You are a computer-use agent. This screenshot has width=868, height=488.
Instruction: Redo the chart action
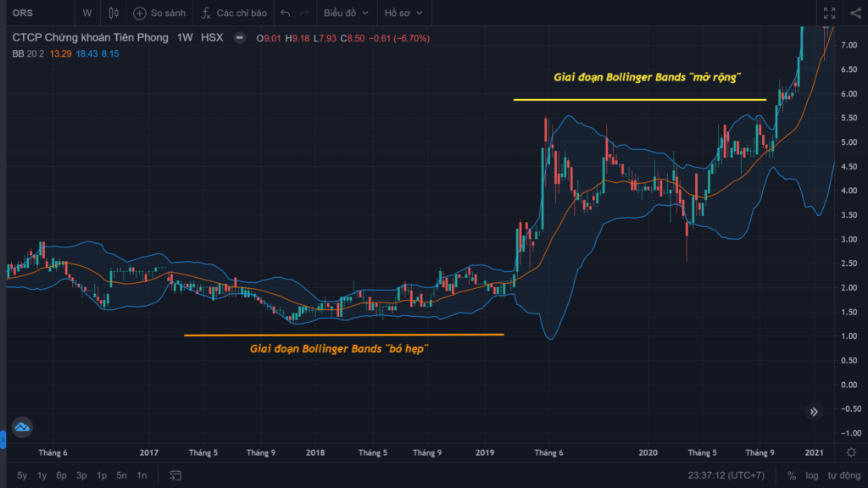pos(304,13)
